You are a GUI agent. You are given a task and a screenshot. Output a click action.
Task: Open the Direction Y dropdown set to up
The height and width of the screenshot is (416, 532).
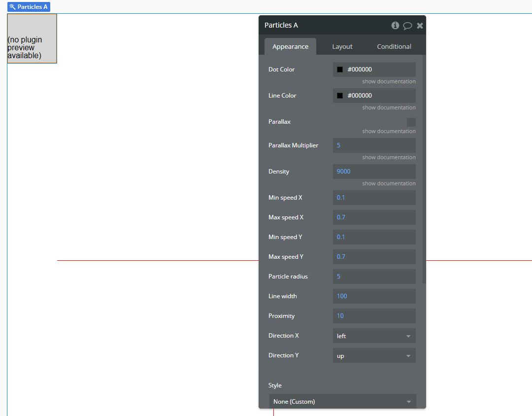coord(374,355)
